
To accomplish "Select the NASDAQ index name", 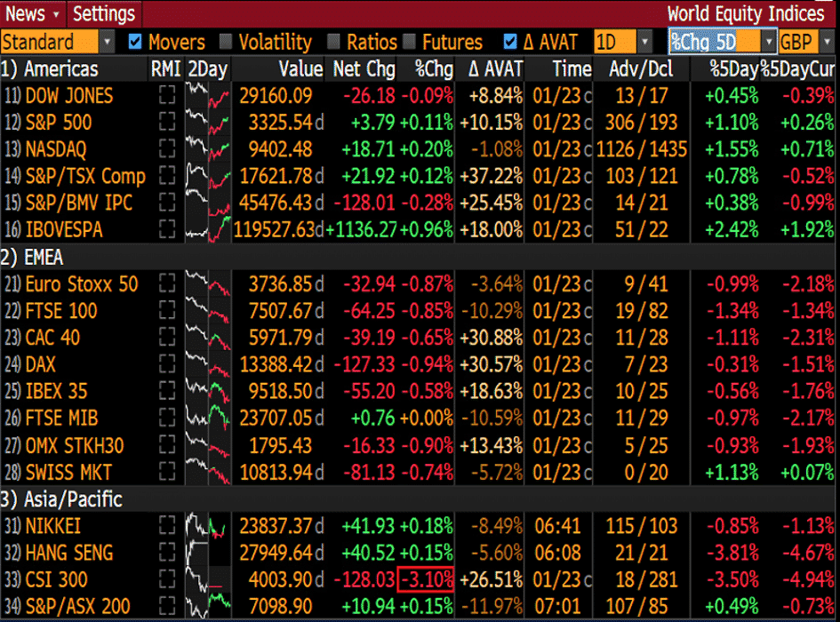I will pos(56,149).
